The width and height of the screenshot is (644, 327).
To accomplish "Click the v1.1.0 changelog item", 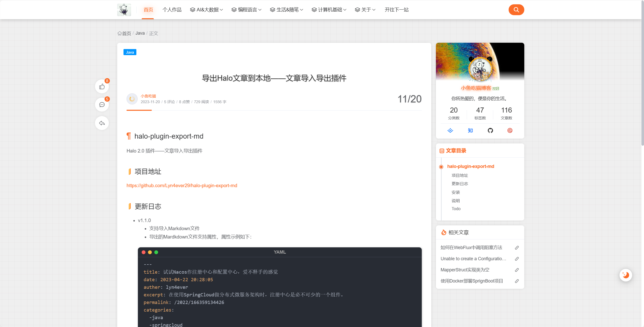I will click(x=144, y=221).
